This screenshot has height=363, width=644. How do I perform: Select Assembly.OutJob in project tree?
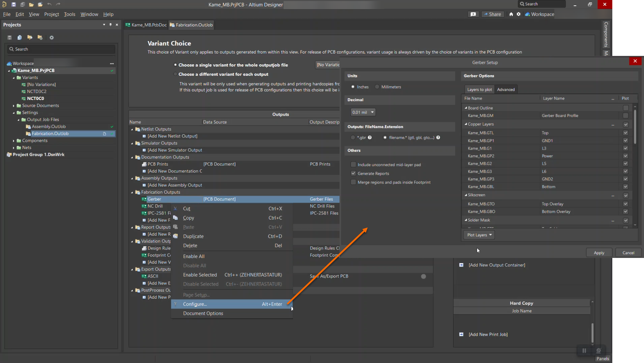click(49, 127)
